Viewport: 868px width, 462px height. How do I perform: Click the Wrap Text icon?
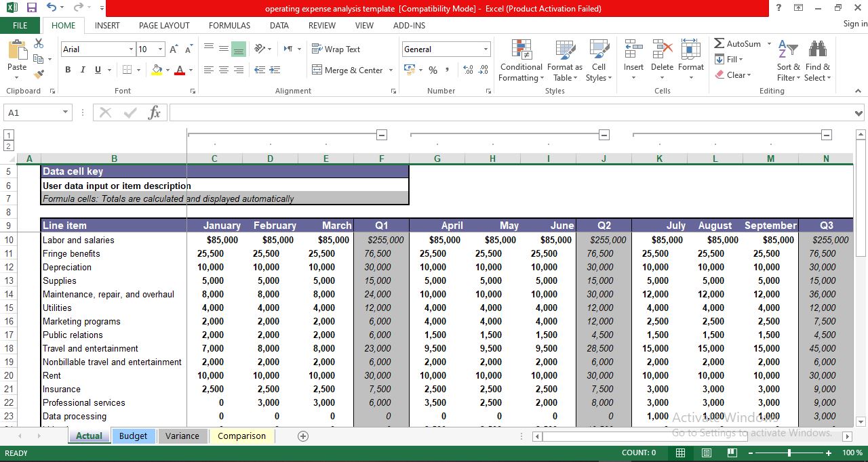click(x=317, y=49)
